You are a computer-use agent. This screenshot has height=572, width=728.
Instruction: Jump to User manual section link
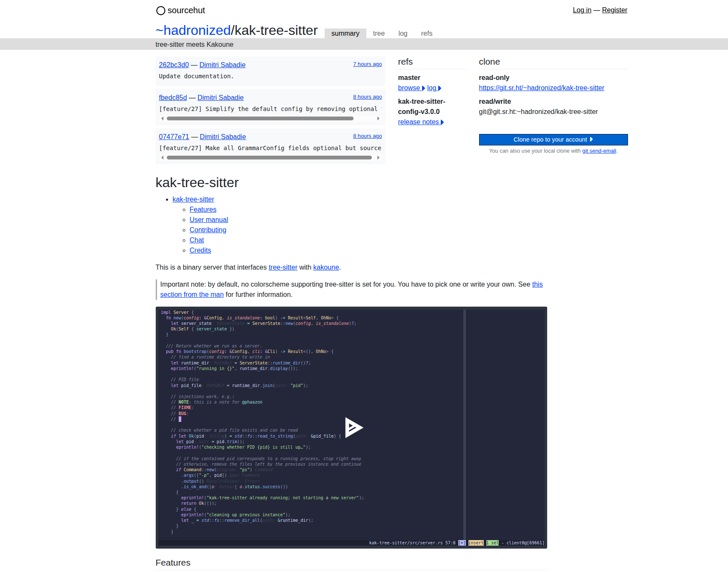coord(209,220)
